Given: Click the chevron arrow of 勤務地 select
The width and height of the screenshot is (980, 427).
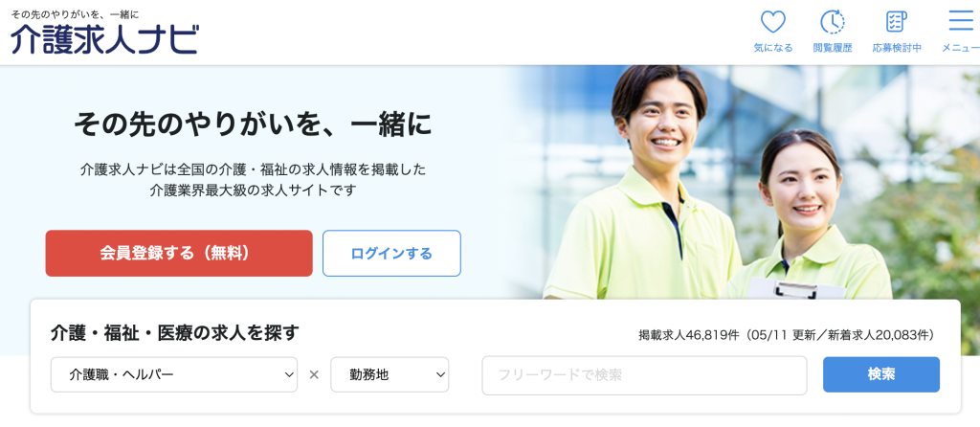Looking at the screenshot, I should coord(440,374).
